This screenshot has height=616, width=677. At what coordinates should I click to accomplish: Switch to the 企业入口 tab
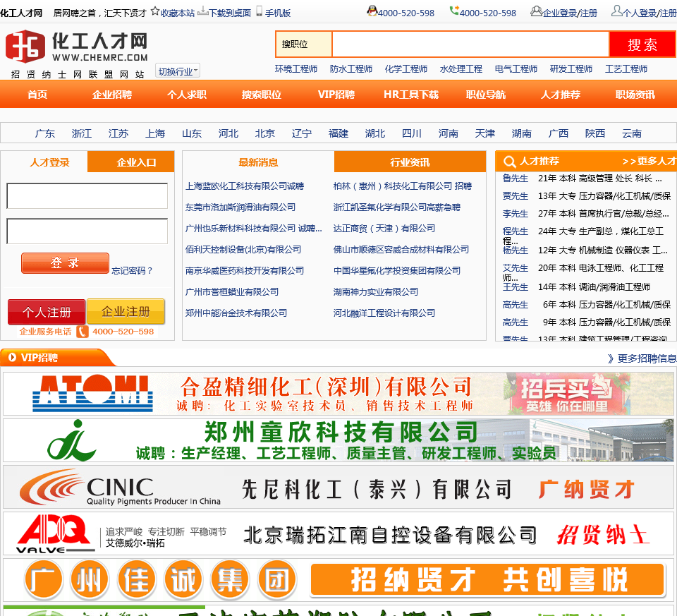[x=131, y=162]
